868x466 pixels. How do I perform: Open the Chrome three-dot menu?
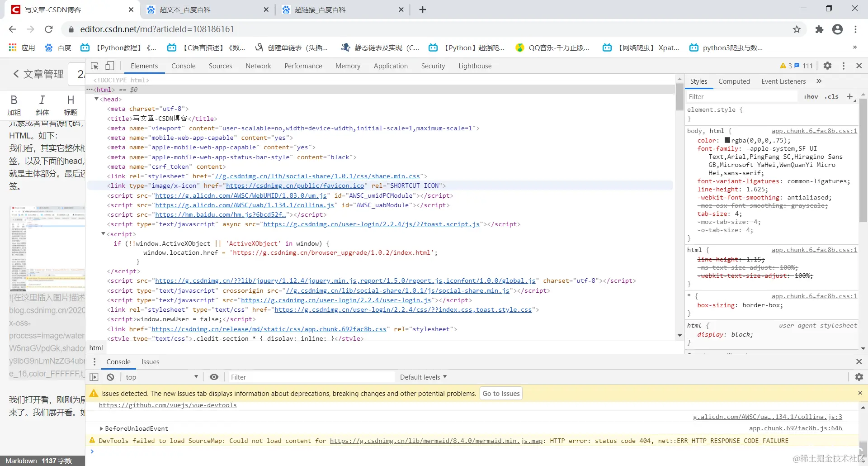coord(855,29)
